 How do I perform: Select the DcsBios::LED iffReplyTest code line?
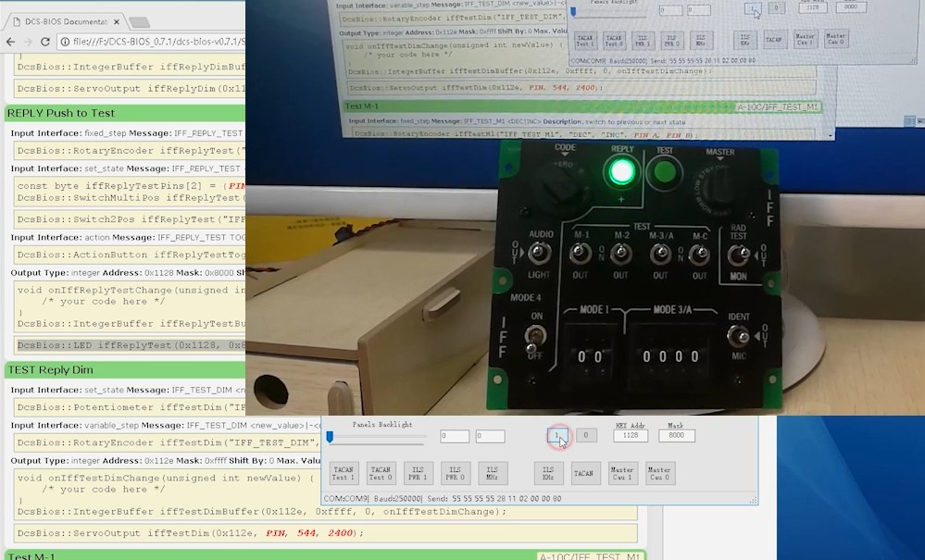tap(130, 345)
